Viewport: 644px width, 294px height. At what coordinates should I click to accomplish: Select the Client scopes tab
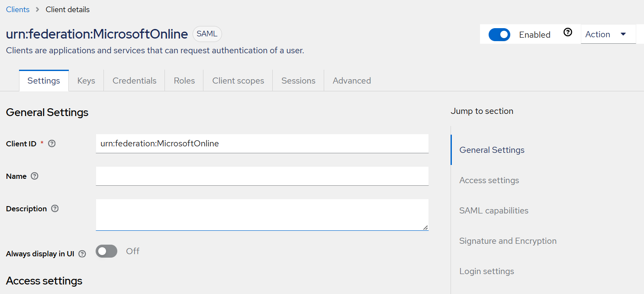(238, 81)
